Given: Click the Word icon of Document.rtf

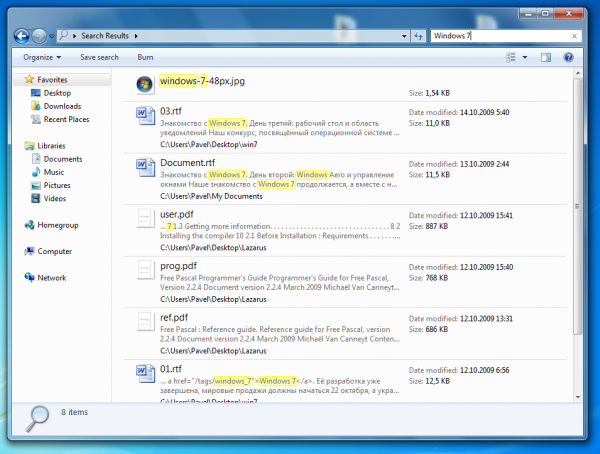Looking at the screenshot, I should click(145, 167).
